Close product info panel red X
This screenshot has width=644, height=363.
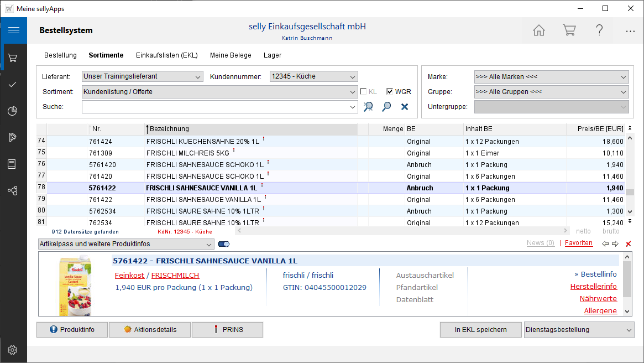[629, 244]
